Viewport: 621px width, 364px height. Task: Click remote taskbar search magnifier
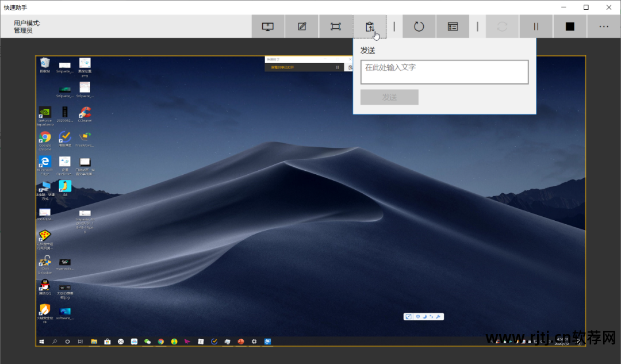[x=55, y=342]
